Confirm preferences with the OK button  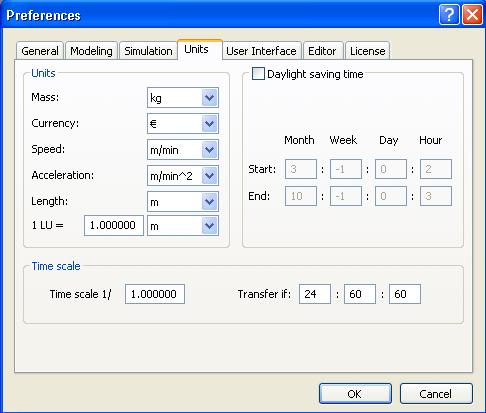(x=355, y=394)
